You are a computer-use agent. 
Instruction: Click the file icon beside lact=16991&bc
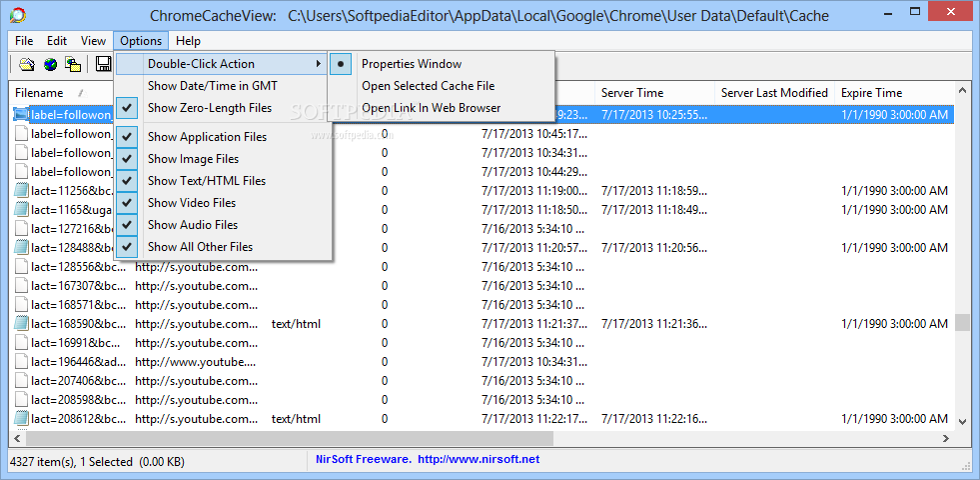(x=21, y=343)
